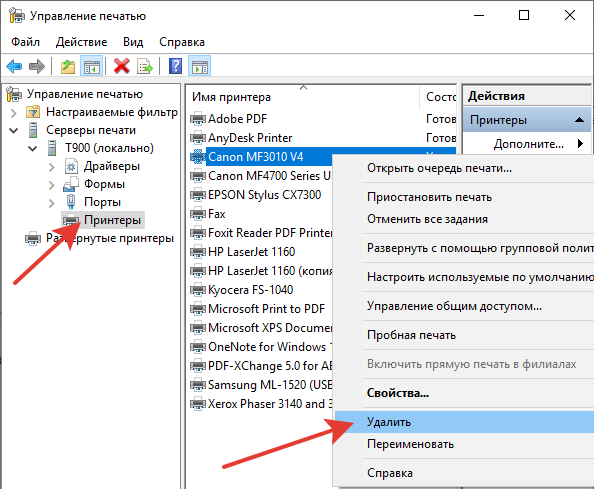Viewport: 594px width, 489px height.
Task: Click the blue Back arrow toolbar icon
Action: pyautogui.click(x=14, y=67)
